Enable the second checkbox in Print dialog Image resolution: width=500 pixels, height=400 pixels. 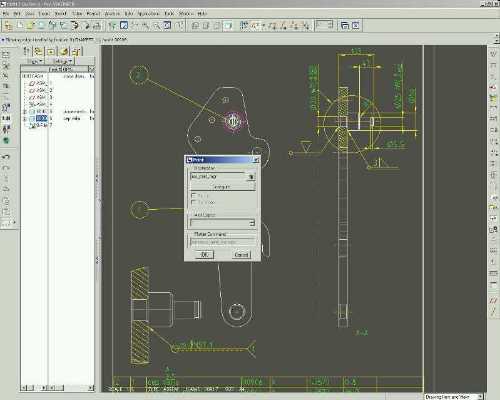point(193,202)
